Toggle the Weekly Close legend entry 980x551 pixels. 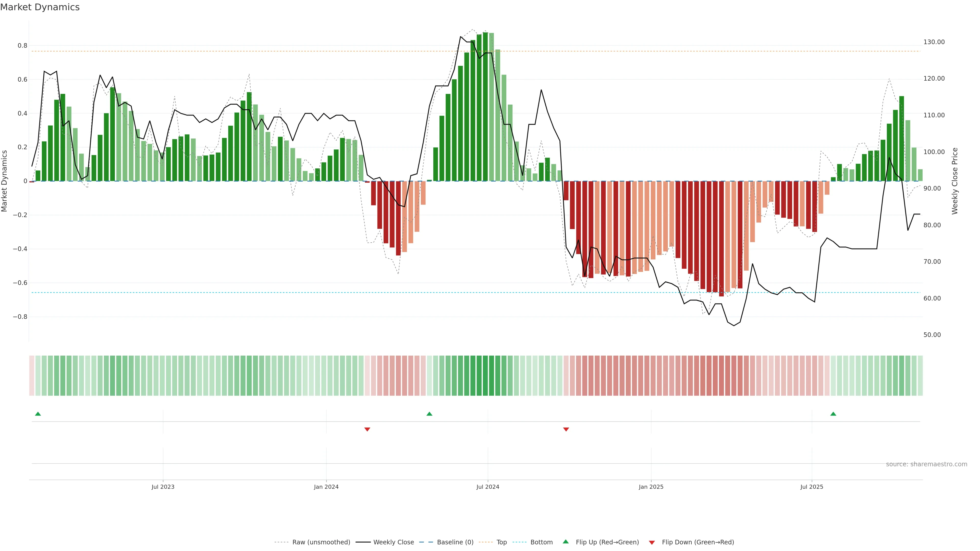pyautogui.click(x=393, y=542)
